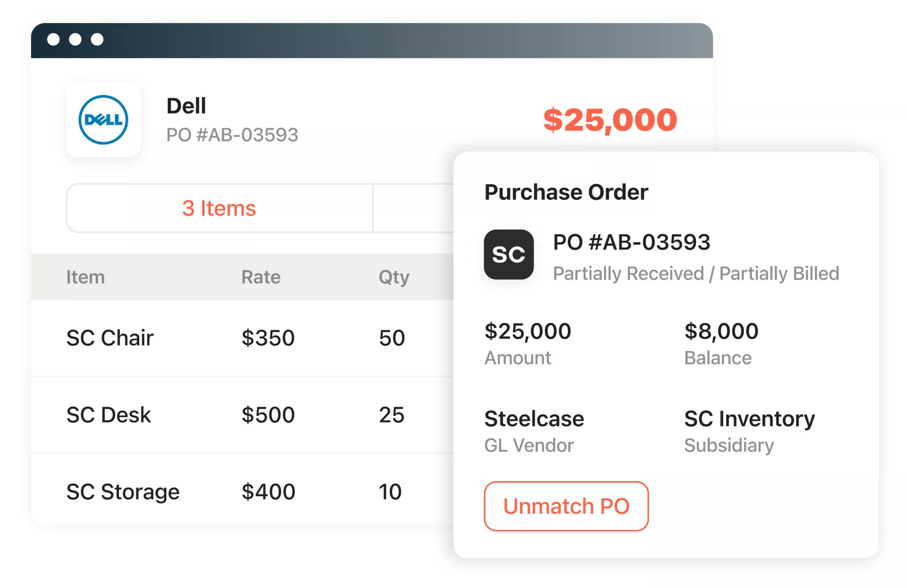Screen dimensions: 907x588
Task: Click the Dell logo icon
Action: click(x=103, y=120)
